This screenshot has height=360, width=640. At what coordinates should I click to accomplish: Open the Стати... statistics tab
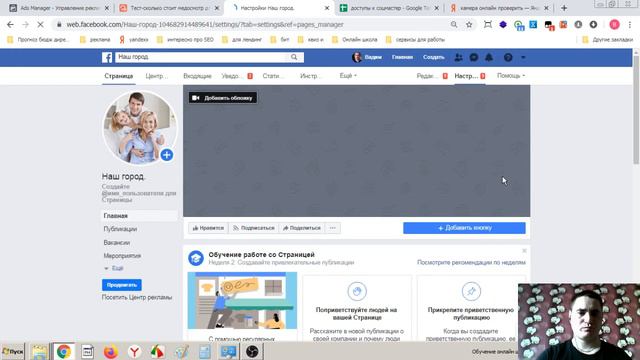click(273, 76)
